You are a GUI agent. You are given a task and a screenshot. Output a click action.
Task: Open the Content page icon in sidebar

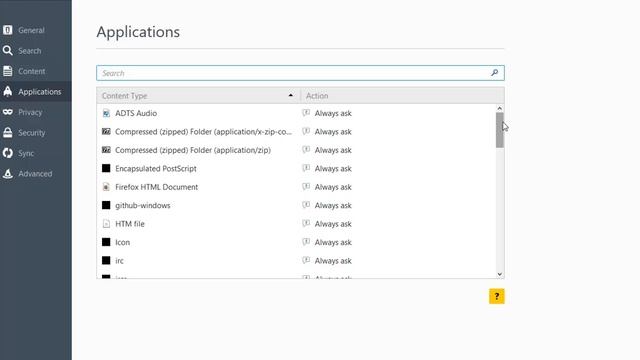7,71
